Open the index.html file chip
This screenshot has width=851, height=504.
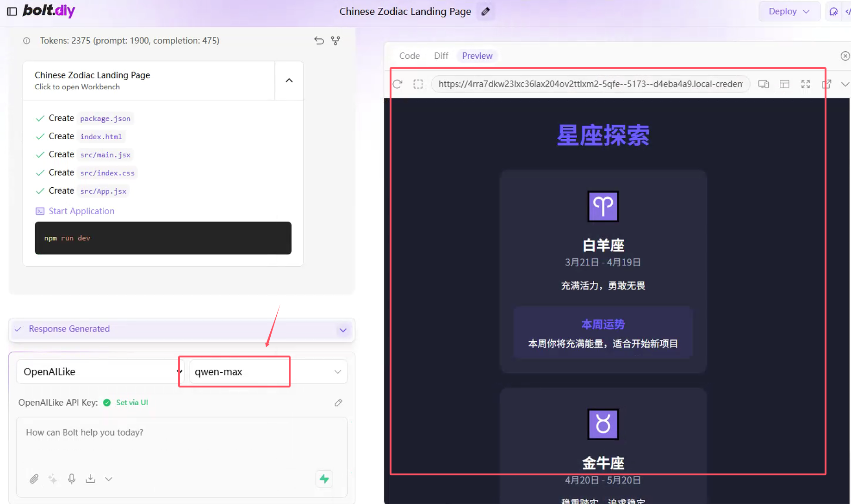(101, 136)
